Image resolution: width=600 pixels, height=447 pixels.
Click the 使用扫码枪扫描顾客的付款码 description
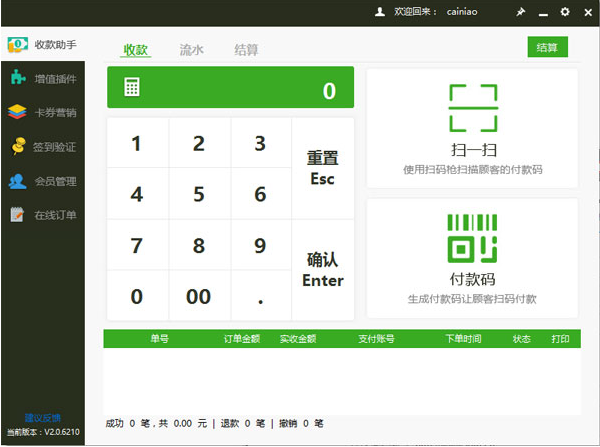tap(473, 170)
